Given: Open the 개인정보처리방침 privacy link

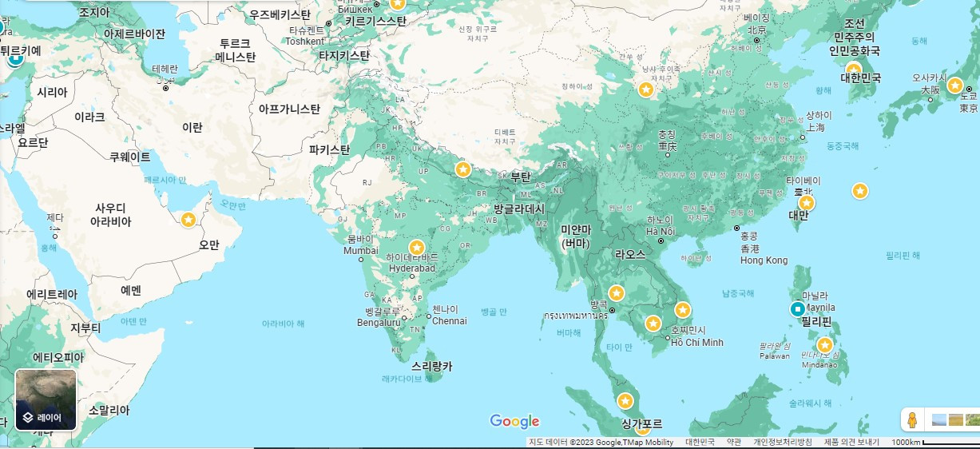Looking at the screenshot, I should pyautogui.click(x=783, y=443).
